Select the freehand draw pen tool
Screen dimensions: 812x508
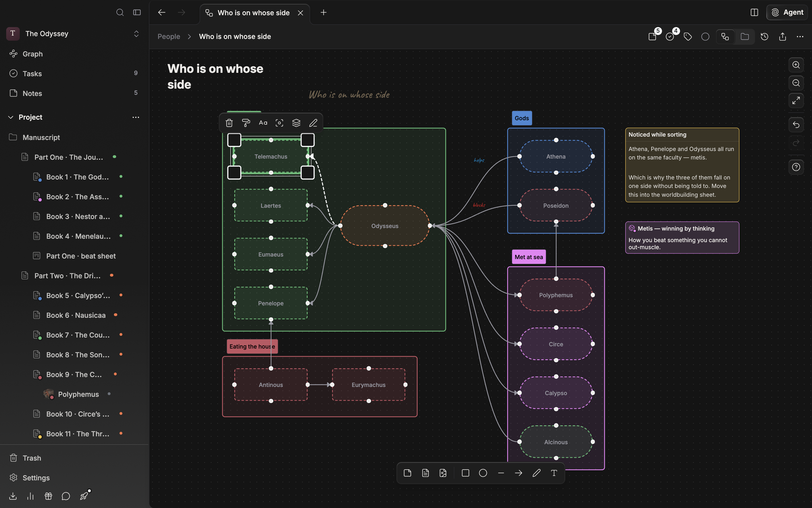[x=537, y=473]
